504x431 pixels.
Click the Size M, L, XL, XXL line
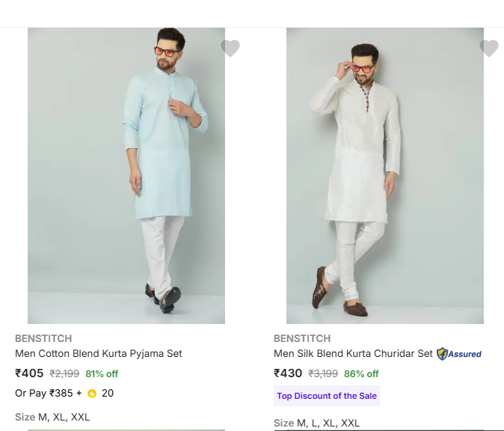coord(316,423)
